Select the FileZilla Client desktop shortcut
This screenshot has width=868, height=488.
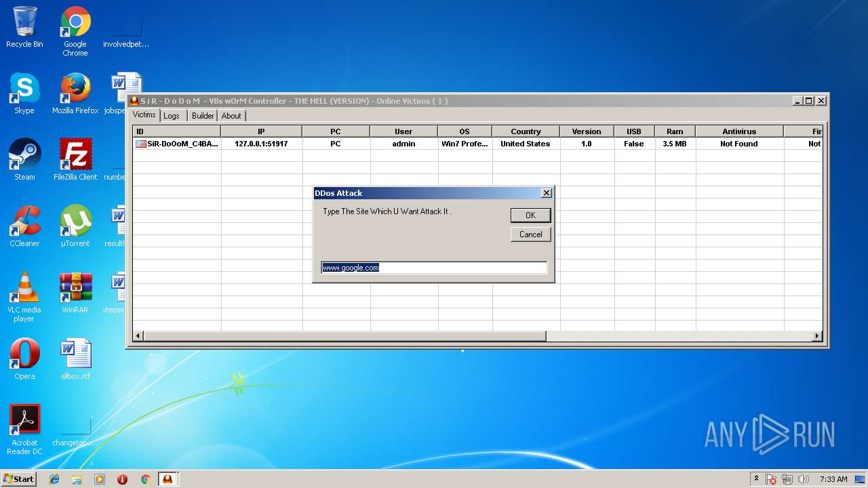click(75, 160)
